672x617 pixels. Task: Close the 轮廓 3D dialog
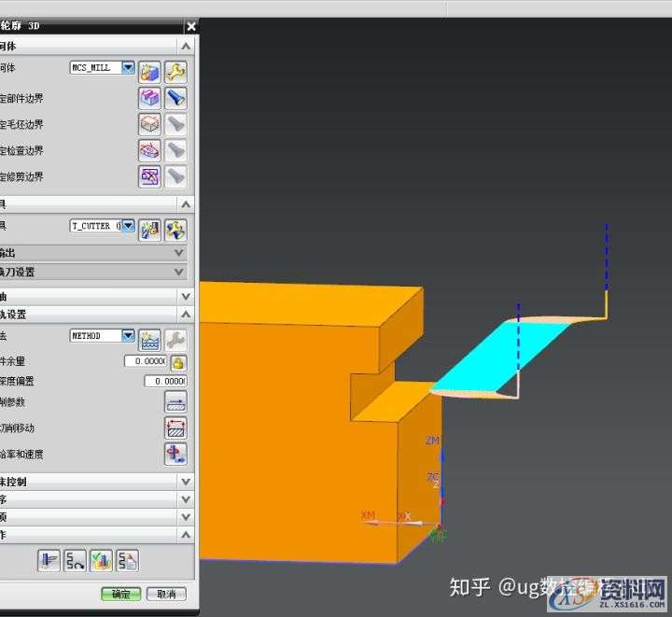(190, 27)
